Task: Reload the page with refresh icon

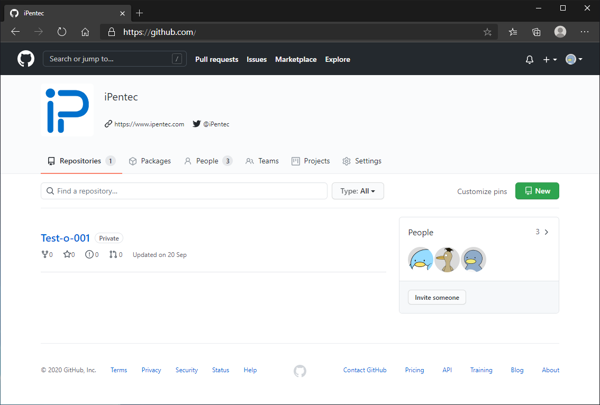Action: tap(62, 32)
